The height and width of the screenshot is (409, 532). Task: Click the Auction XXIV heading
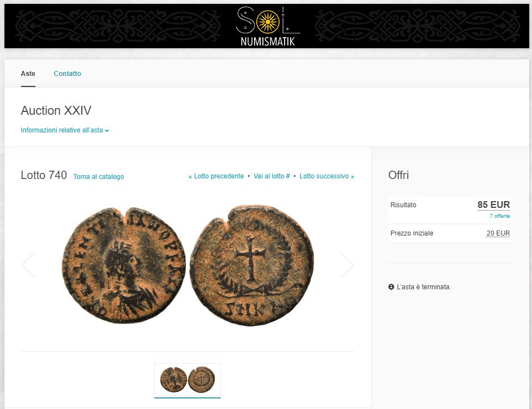pyautogui.click(x=56, y=110)
